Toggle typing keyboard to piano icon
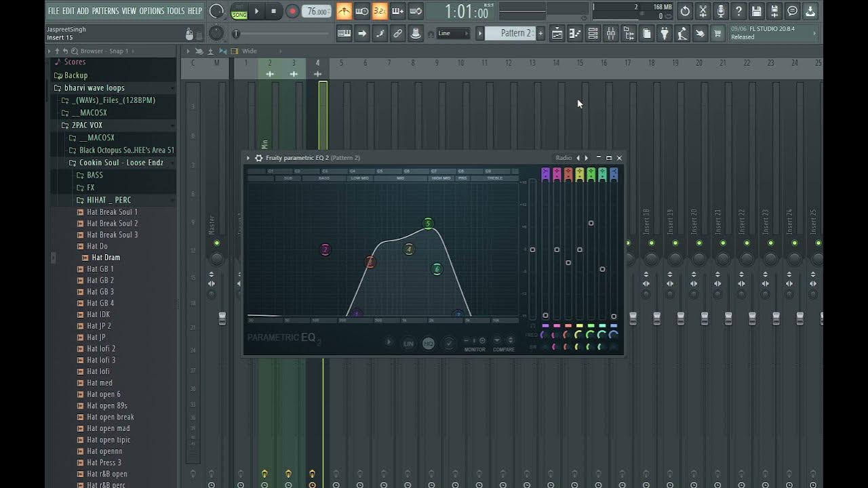 (344, 33)
